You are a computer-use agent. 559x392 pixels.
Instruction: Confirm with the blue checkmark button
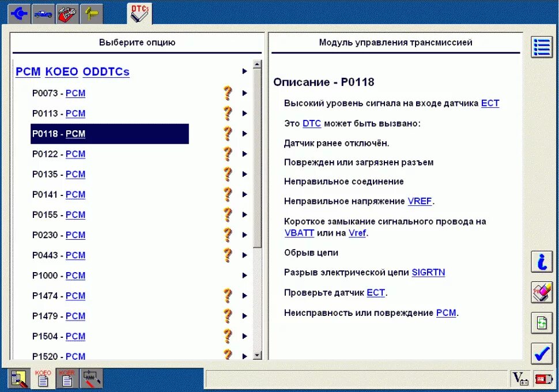542,353
